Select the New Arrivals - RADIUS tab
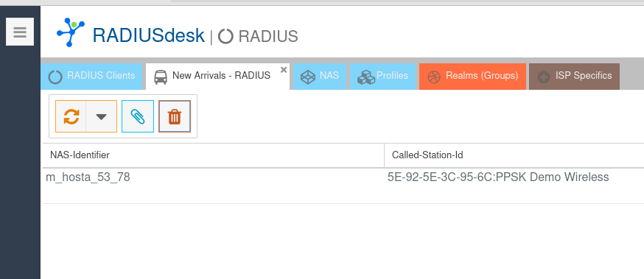This screenshot has height=279, width=644. point(217,76)
